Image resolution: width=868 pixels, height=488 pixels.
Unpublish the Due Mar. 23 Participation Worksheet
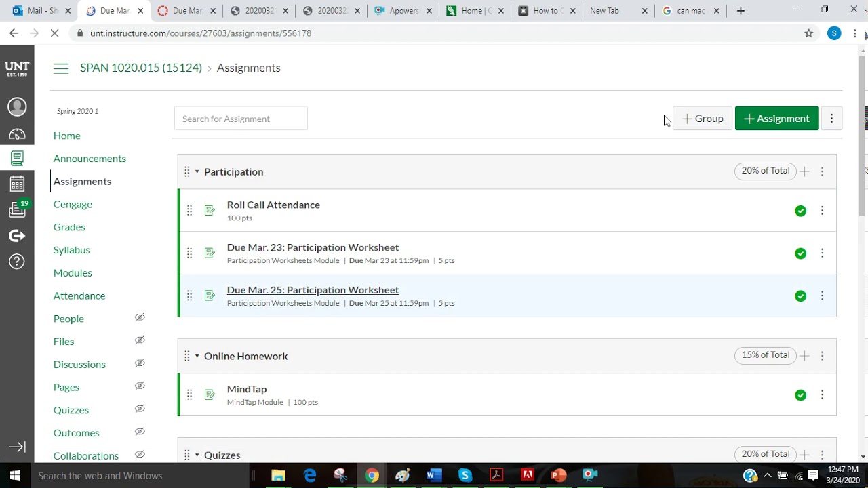pos(800,253)
